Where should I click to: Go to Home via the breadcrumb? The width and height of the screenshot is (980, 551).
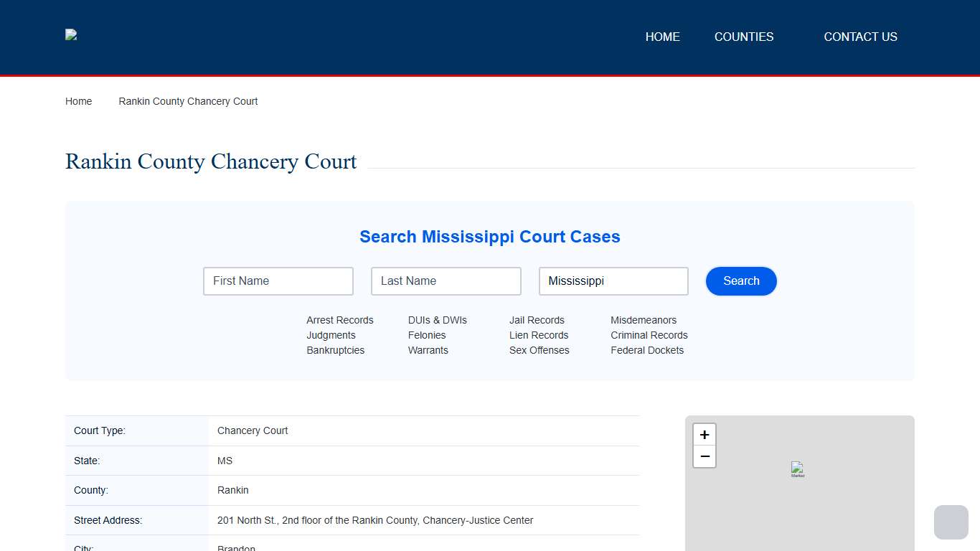(x=78, y=101)
